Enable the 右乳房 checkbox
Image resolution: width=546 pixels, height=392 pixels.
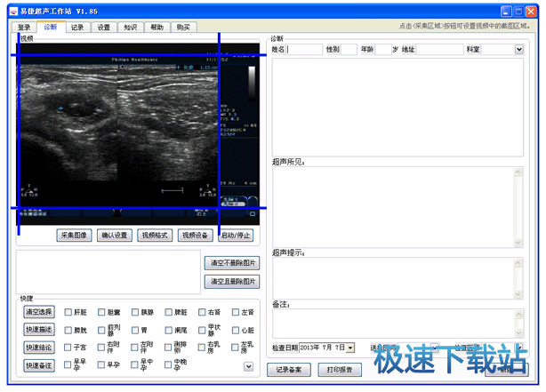[201, 348]
